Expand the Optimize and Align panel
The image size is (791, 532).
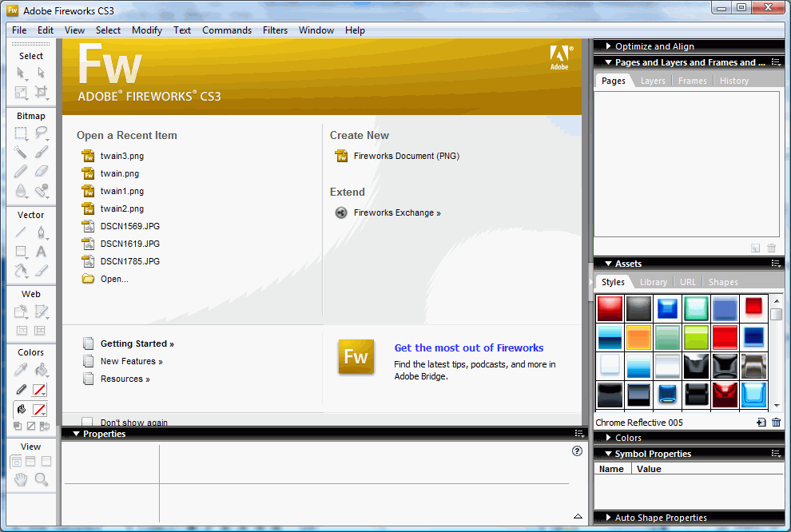(x=610, y=46)
